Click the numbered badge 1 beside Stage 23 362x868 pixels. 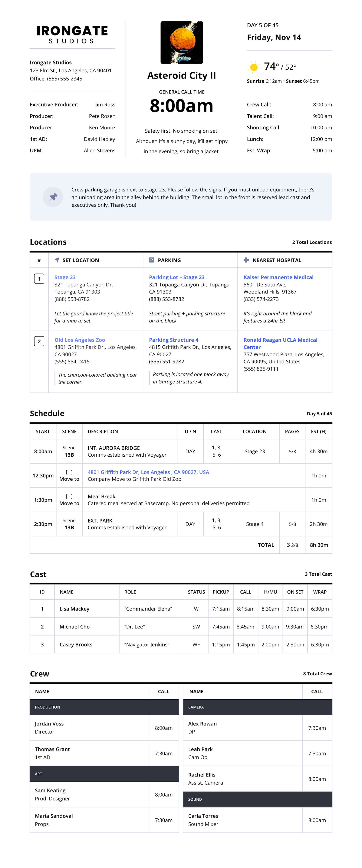point(39,279)
